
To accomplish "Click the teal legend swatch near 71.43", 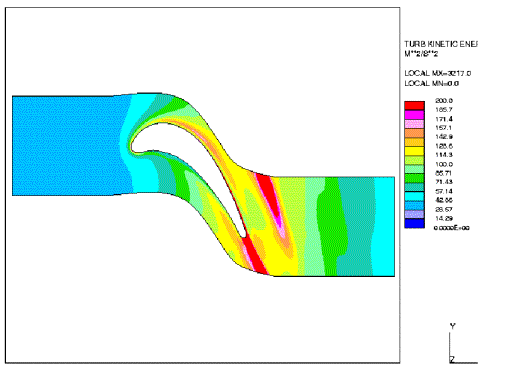I will 414,187.
